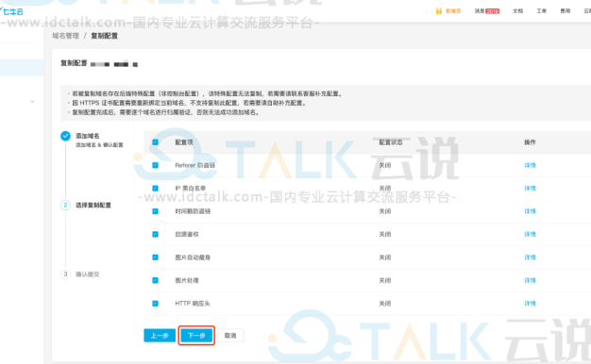The height and width of the screenshot is (364, 591).
Task: Click the 添加域名 step label
Action: pyautogui.click(x=88, y=136)
